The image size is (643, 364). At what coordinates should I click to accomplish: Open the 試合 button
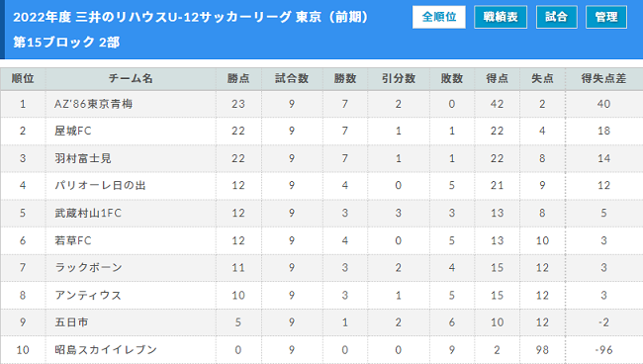[x=557, y=17]
